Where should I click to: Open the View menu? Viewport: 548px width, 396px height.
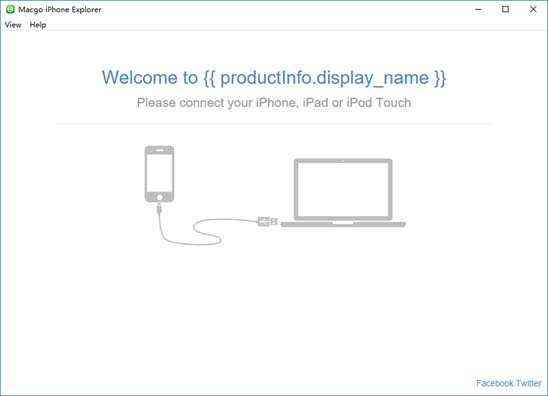13,25
